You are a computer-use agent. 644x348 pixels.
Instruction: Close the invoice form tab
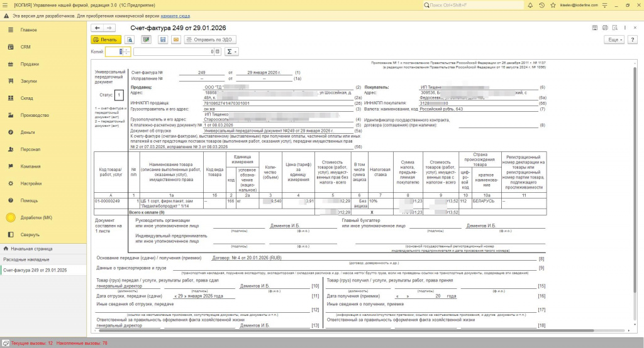point(635,28)
